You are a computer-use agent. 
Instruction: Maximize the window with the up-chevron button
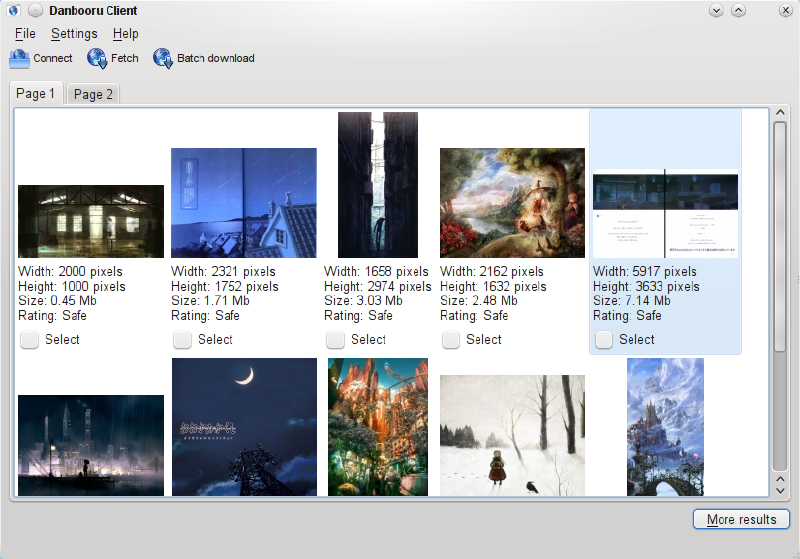click(x=738, y=10)
